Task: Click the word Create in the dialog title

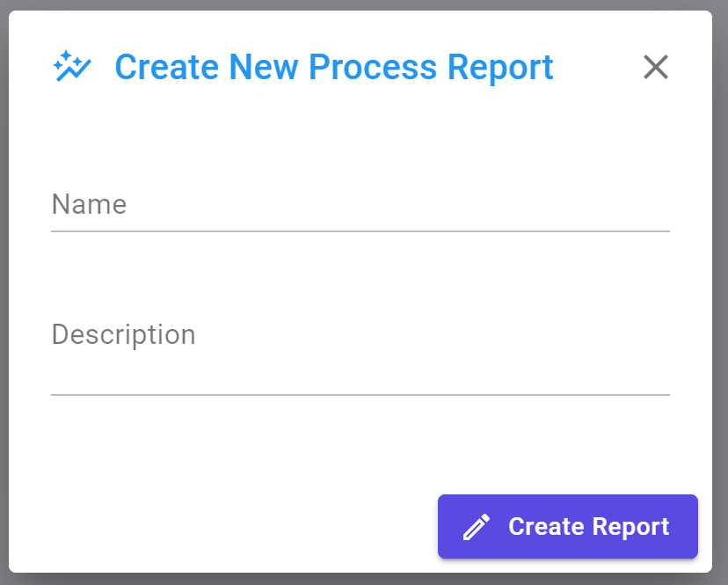Action: pos(167,67)
